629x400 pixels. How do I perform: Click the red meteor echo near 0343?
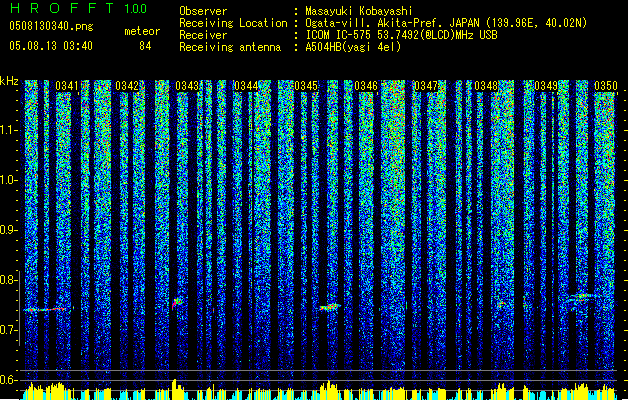tap(177, 303)
